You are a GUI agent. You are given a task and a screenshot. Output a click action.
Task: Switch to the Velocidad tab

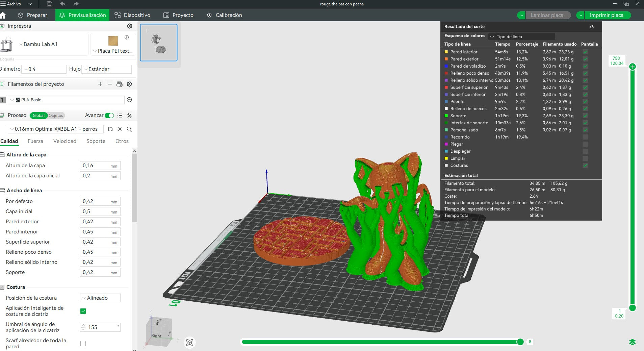tap(65, 141)
